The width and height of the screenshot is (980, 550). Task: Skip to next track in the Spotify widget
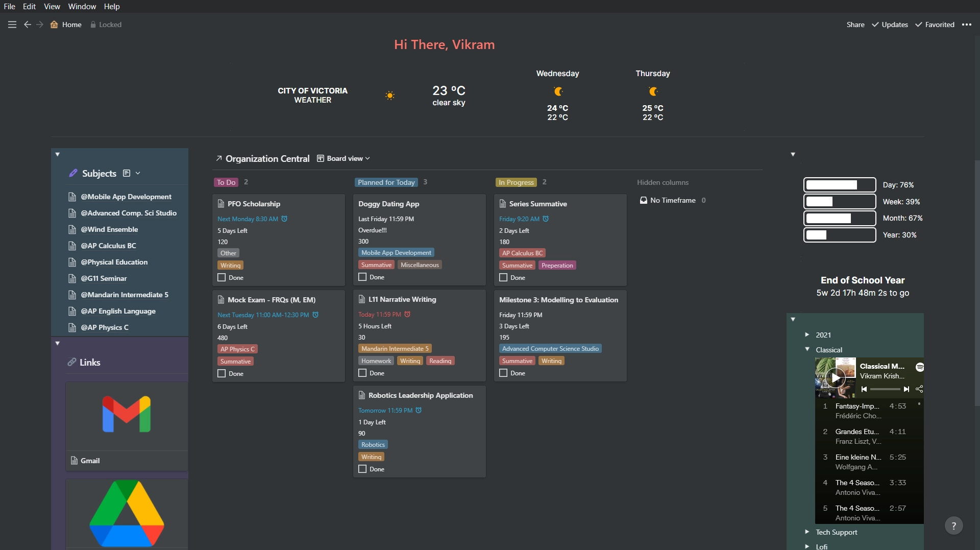(x=906, y=389)
